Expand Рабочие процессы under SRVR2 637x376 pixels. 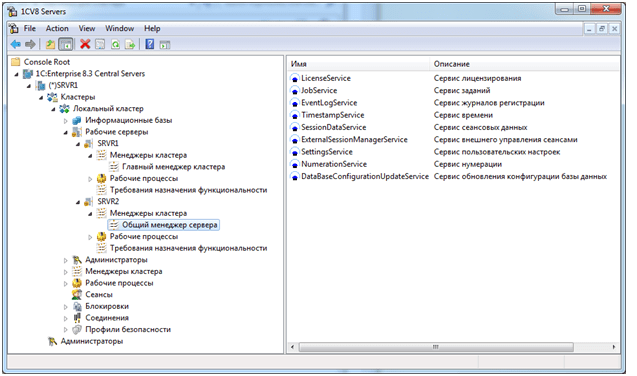pyautogui.click(x=90, y=237)
